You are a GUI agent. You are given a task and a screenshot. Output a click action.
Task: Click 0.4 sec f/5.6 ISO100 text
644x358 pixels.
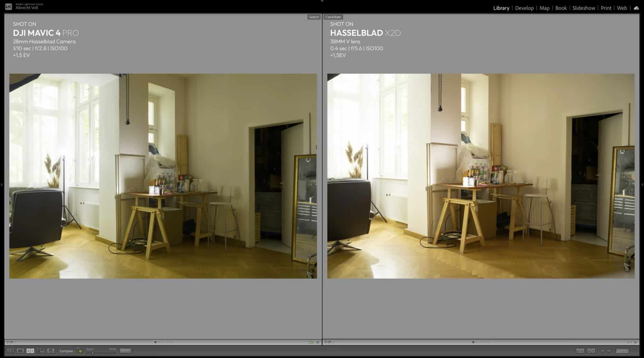click(x=356, y=48)
